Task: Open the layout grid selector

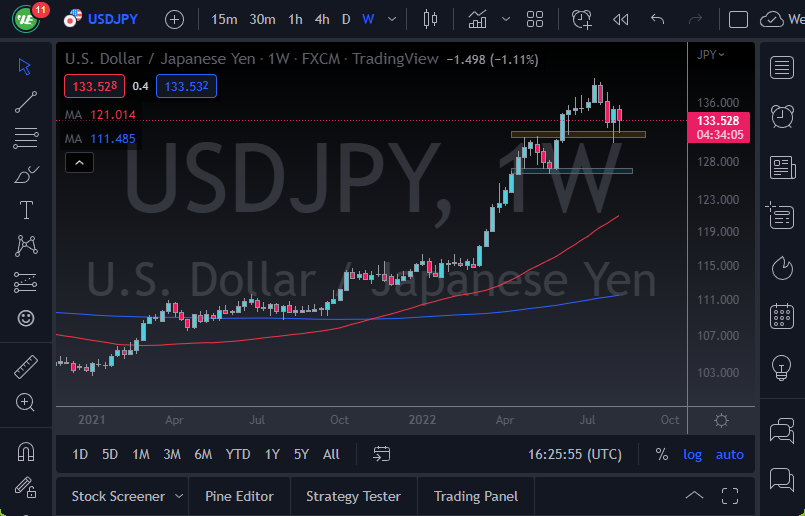Action: click(535, 20)
